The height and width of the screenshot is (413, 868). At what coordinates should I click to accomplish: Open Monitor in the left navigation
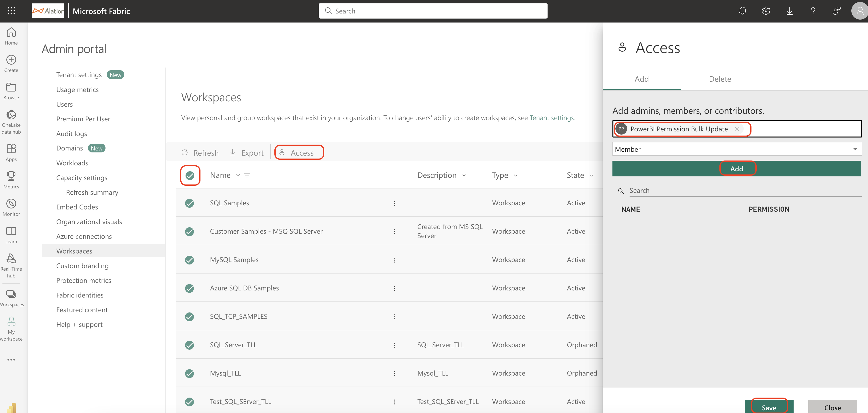point(11,207)
